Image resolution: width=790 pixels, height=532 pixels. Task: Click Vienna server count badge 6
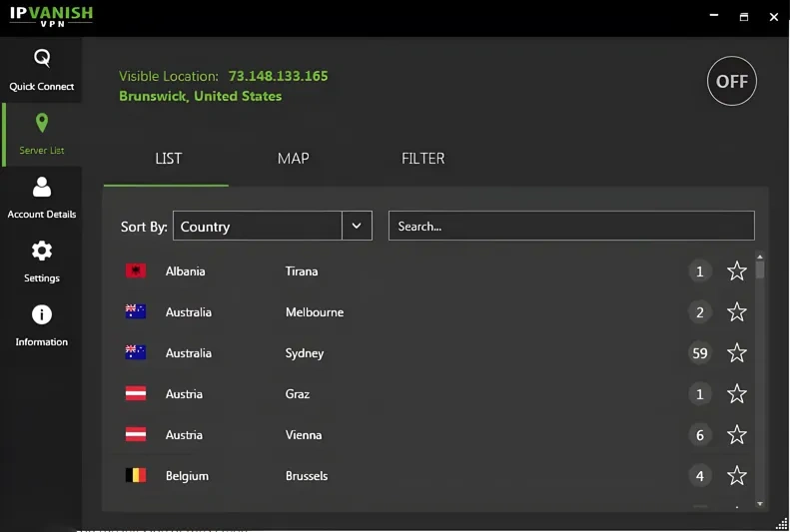coord(700,435)
